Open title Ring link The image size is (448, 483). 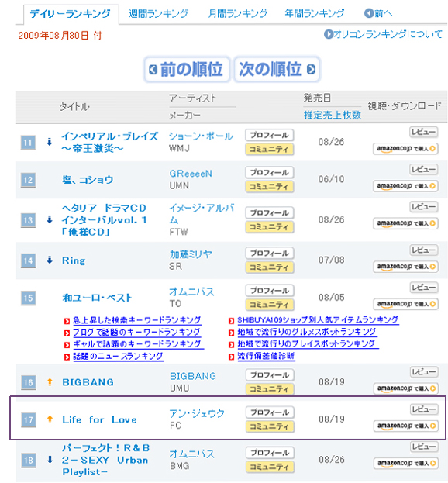74,260
